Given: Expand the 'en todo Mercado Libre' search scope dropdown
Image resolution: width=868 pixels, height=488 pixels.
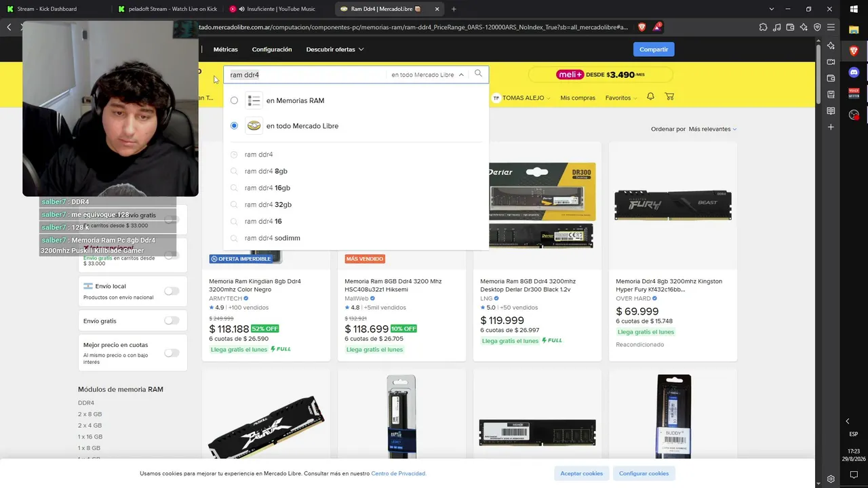Looking at the screenshot, I should point(427,75).
